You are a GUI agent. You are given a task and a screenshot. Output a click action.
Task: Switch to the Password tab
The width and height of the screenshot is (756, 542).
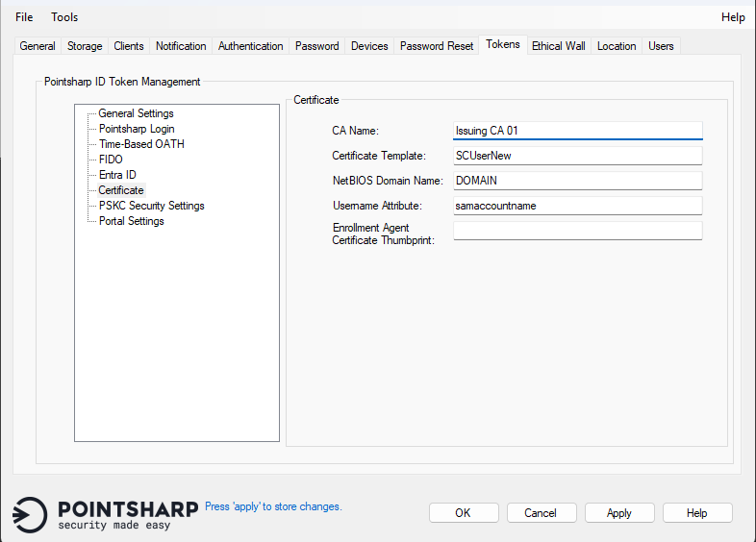317,46
